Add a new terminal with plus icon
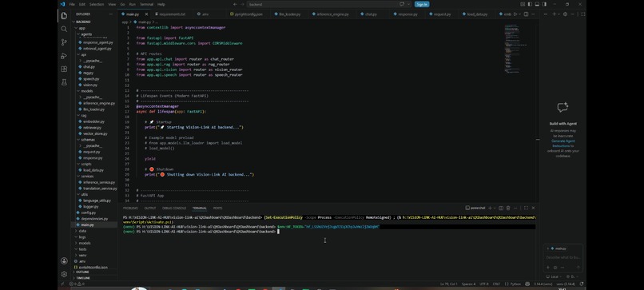This screenshot has width=644, height=290. point(490,209)
